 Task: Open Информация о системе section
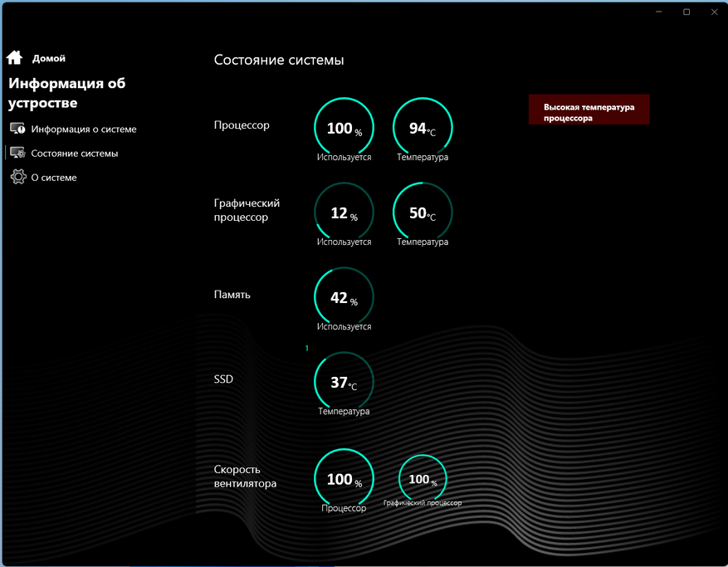84,130
